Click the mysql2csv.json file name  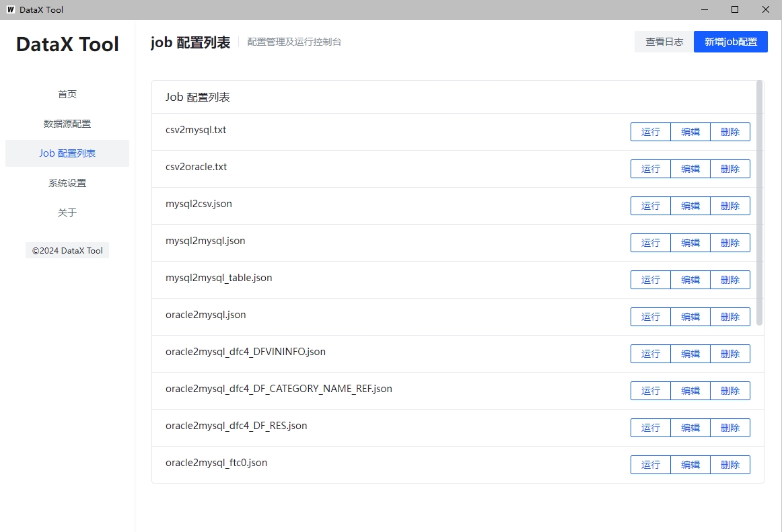click(x=199, y=204)
